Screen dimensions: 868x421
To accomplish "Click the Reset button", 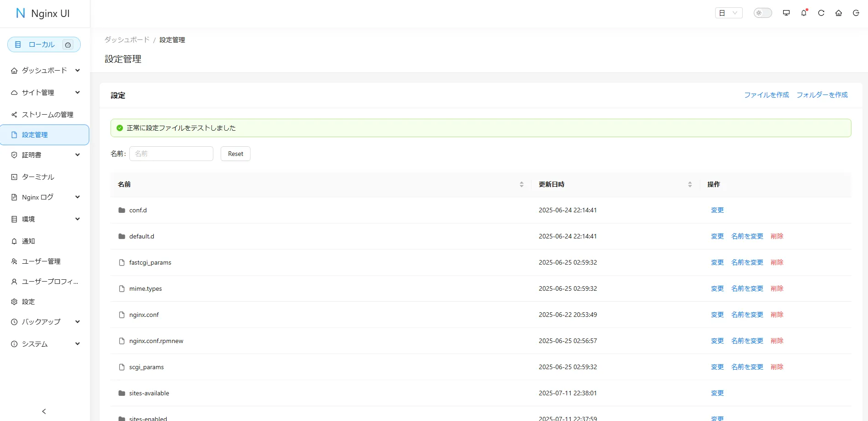I will [235, 154].
